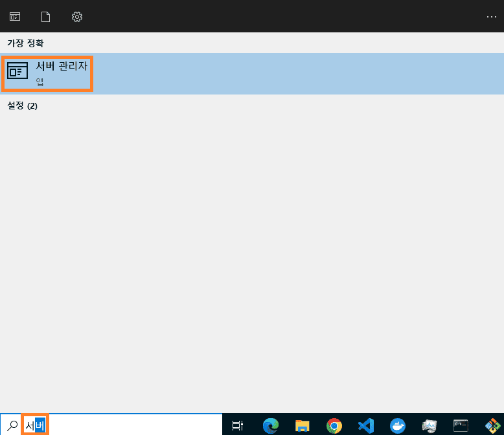Launch Microsoft Edge from the taskbar

271,426
